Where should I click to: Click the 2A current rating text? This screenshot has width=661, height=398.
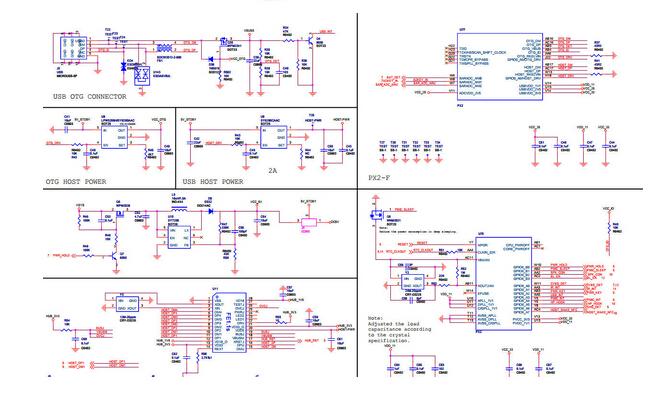(x=273, y=171)
